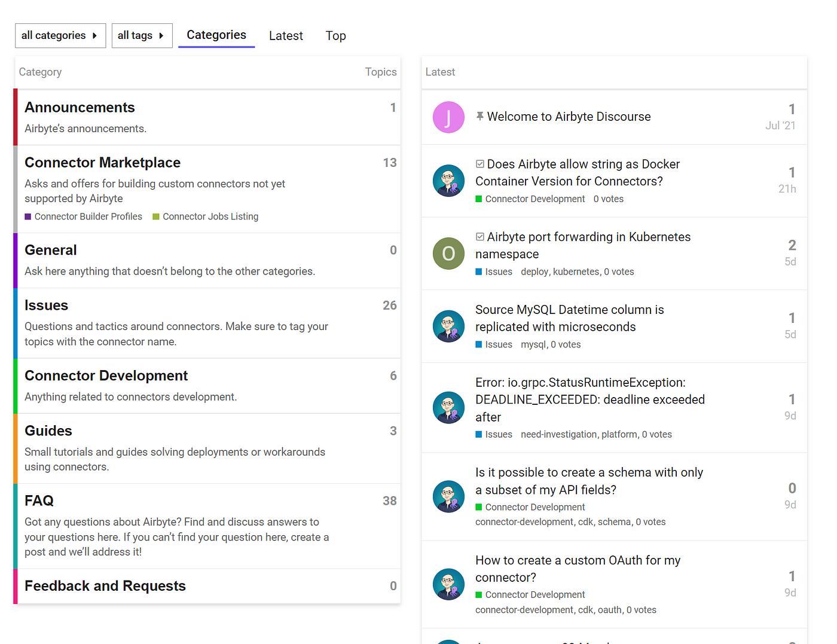Open Connector Jobs Listing subcategory
The width and height of the screenshot is (837, 644).
(210, 216)
